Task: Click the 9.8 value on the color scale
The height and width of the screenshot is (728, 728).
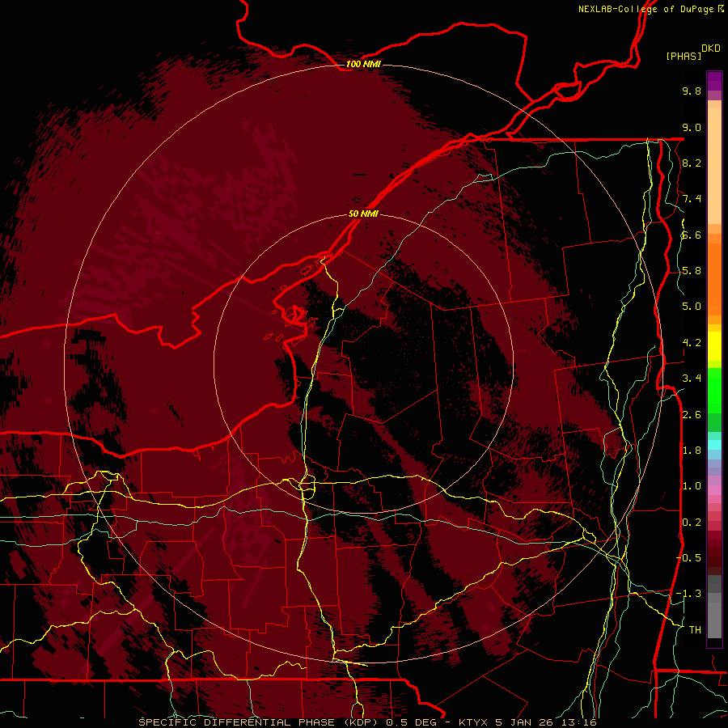Action: pyautogui.click(x=692, y=91)
